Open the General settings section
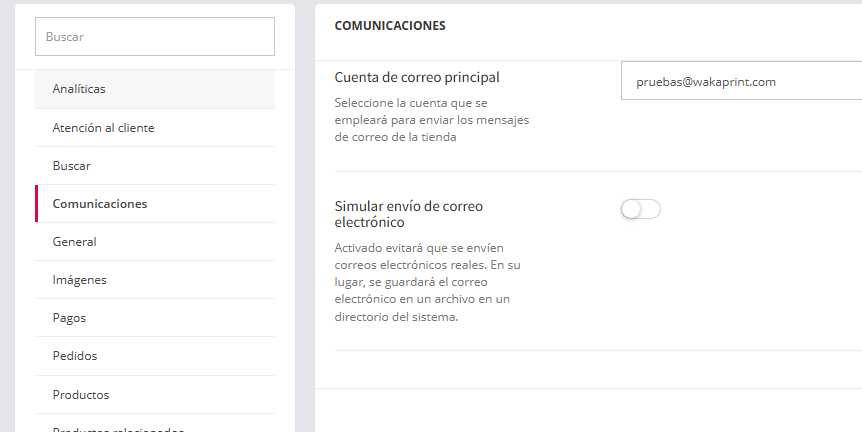 [x=75, y=242]
